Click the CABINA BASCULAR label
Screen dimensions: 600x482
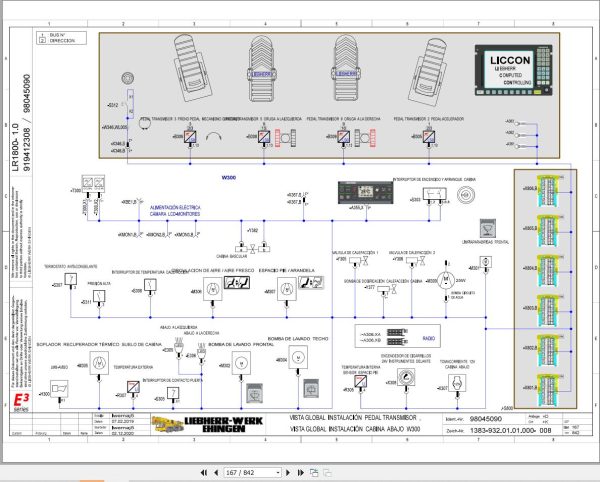point(232,256)
